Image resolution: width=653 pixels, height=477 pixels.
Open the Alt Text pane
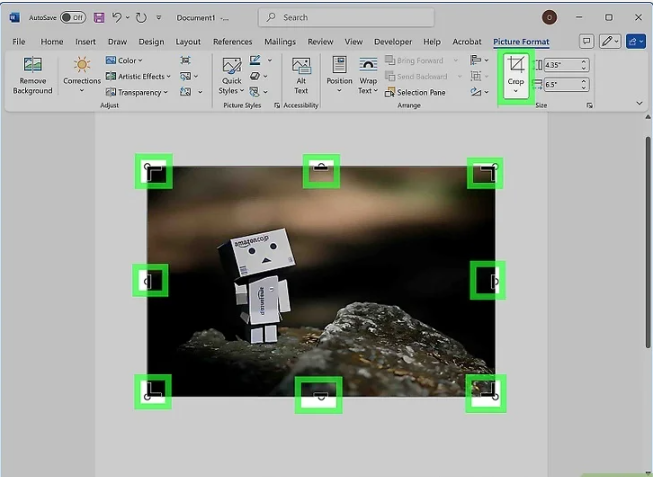click(301, 75)
